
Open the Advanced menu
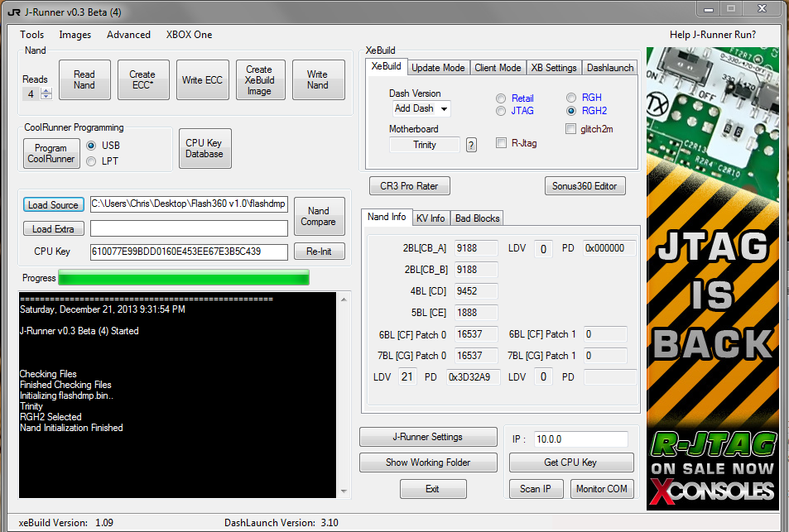128,35
